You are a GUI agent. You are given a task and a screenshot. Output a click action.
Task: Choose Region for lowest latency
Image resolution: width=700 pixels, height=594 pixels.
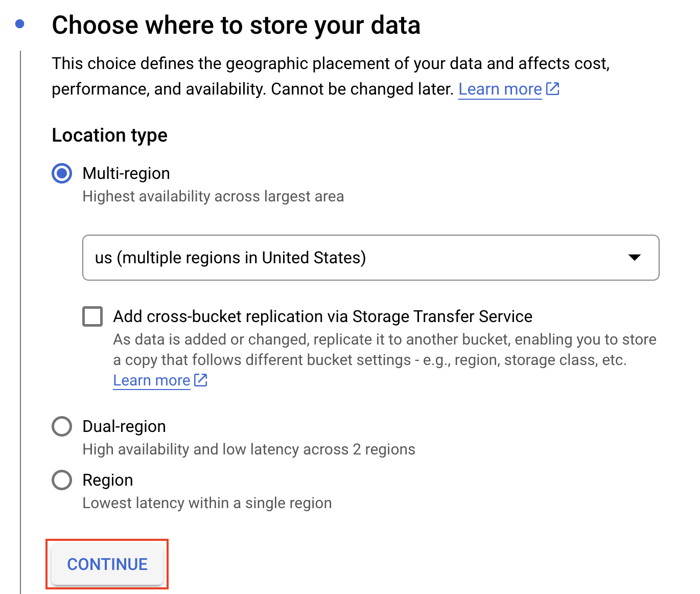[x=61, y=479]
